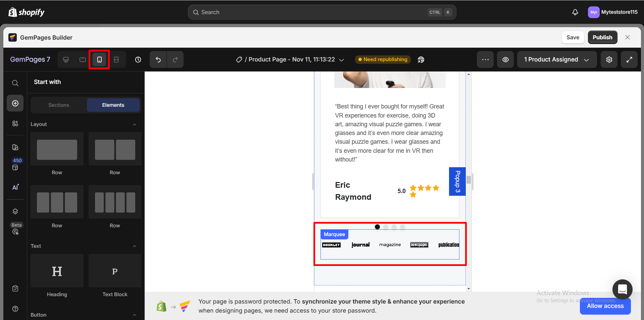Open the Product Page name dropdown
Viewport: 644px width, 320px height.
[342, 59]
